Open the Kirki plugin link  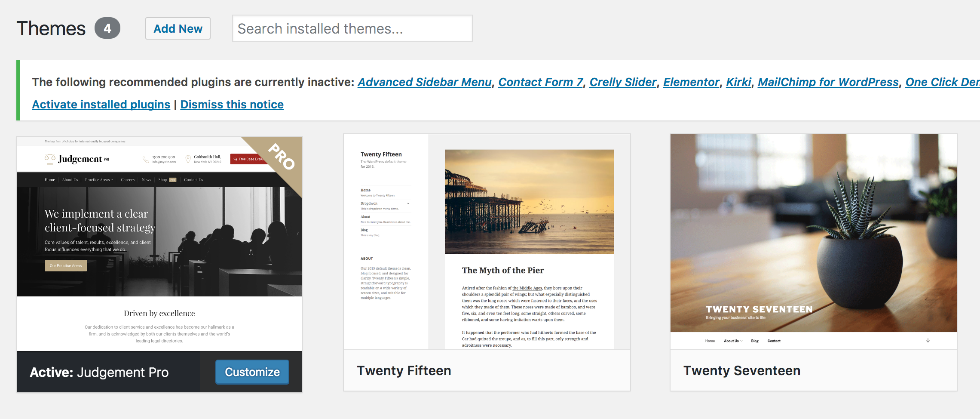[738, 82]
